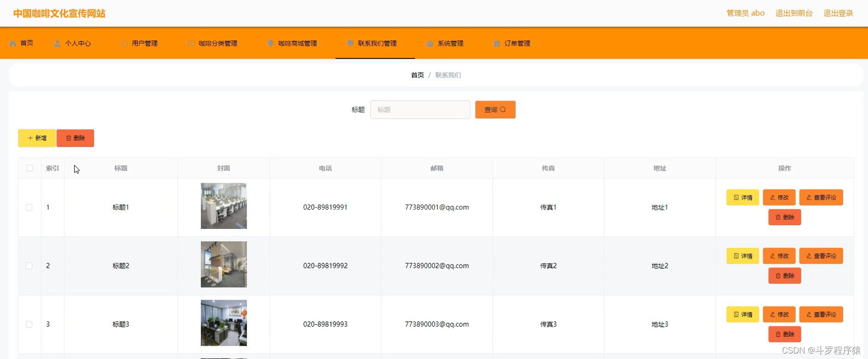Click the 邮箱 column header

[x=437, y=168]
